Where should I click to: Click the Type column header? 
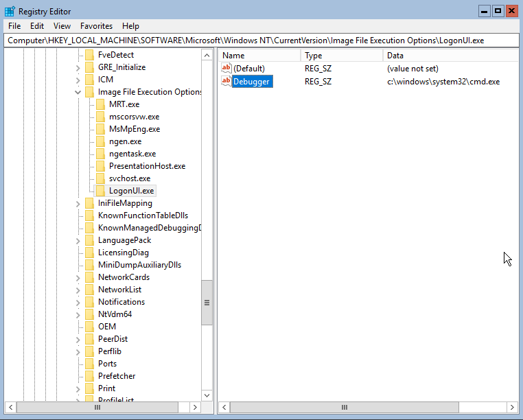[342, 56]
